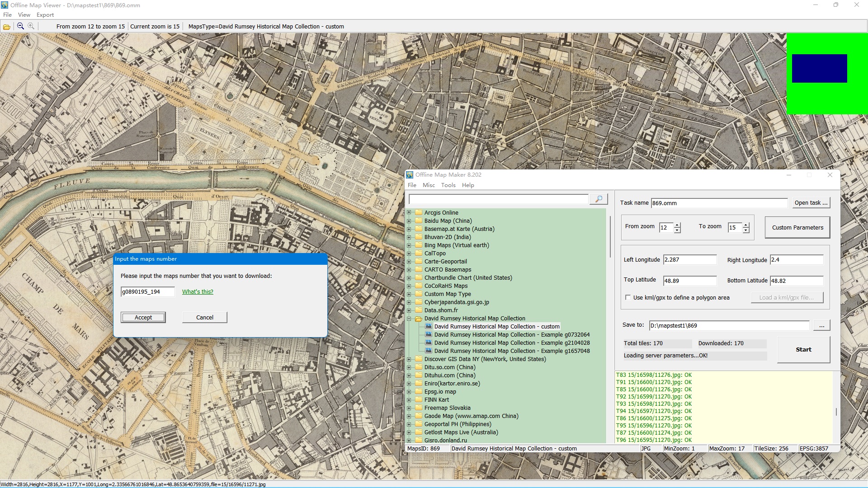Click the EPSG:3857 status bar entry

(814, 449)
